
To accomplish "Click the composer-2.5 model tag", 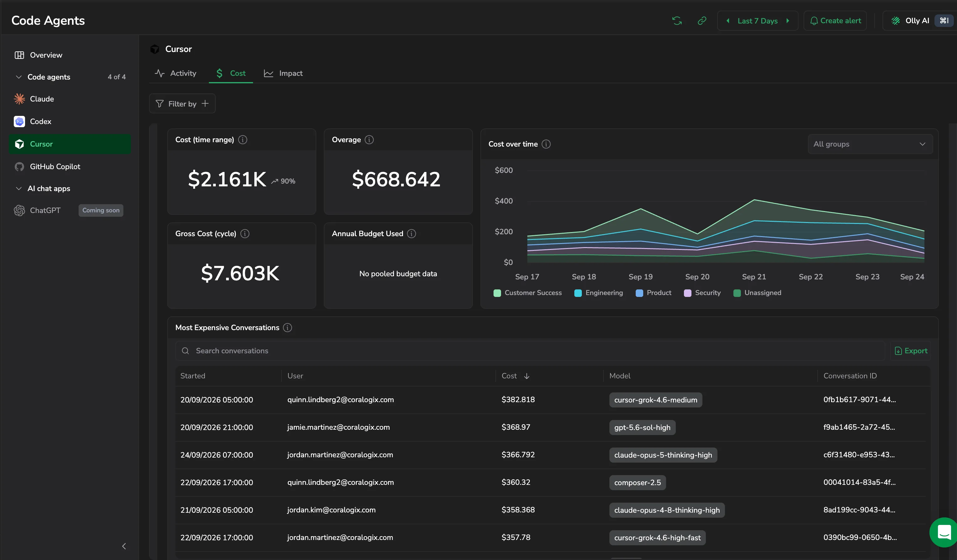I will (637, 483).
